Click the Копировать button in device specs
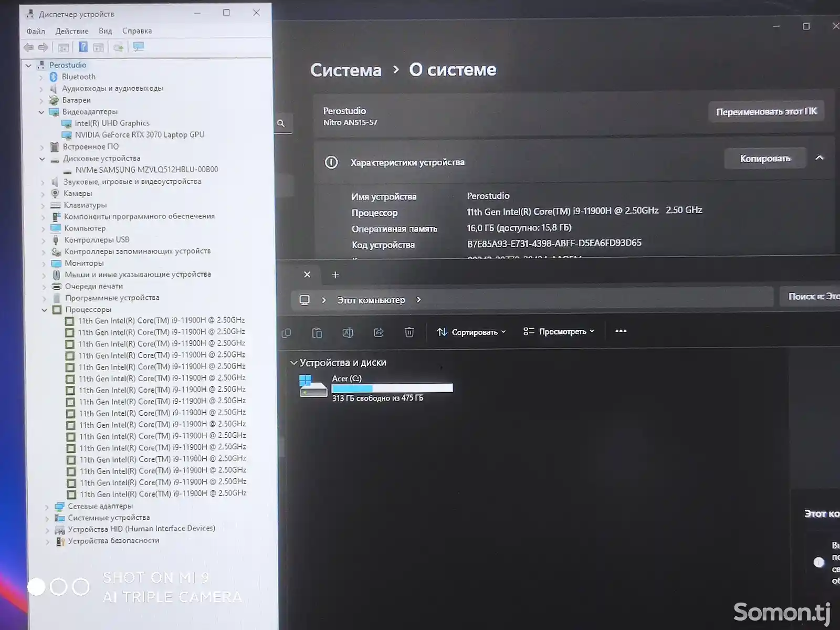This screenshot has width=840, height=630. [x=765, y=158]
